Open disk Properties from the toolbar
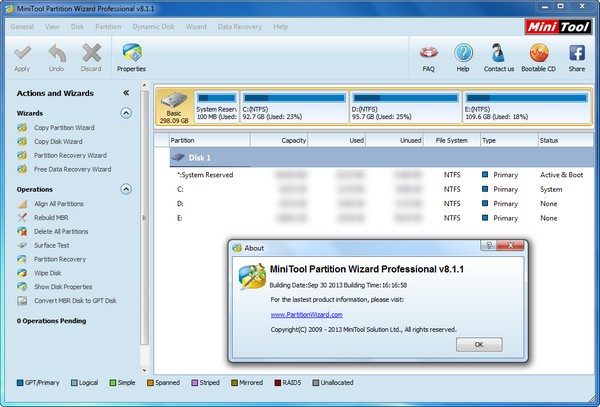The height and width of the screenshot is (407, 600). 132,58
